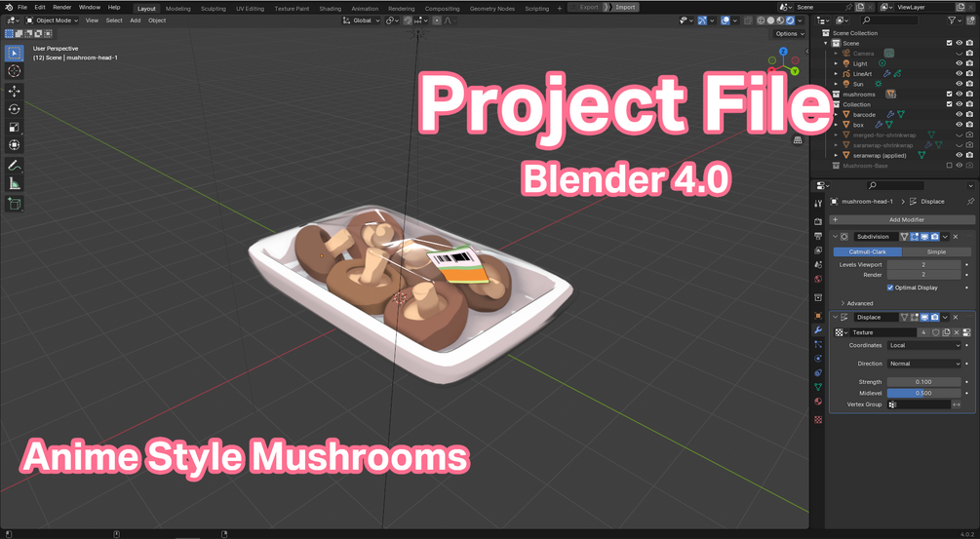This screenshot has height=539, width=980.
Task: Open the File menu
Action: 22,8
